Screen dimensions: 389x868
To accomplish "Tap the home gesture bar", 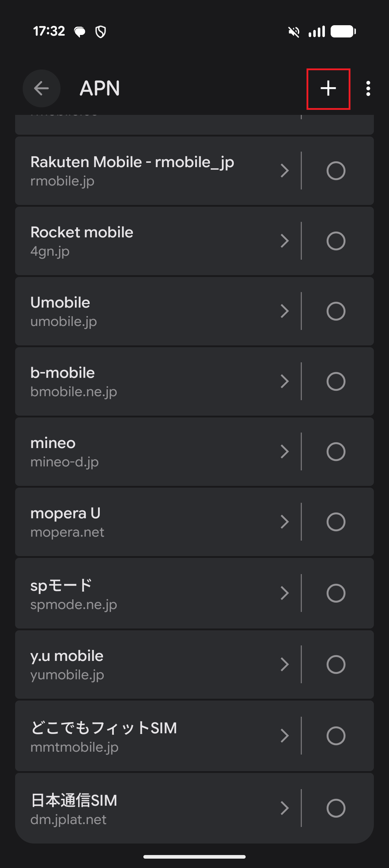I will (x=194, y=857).
